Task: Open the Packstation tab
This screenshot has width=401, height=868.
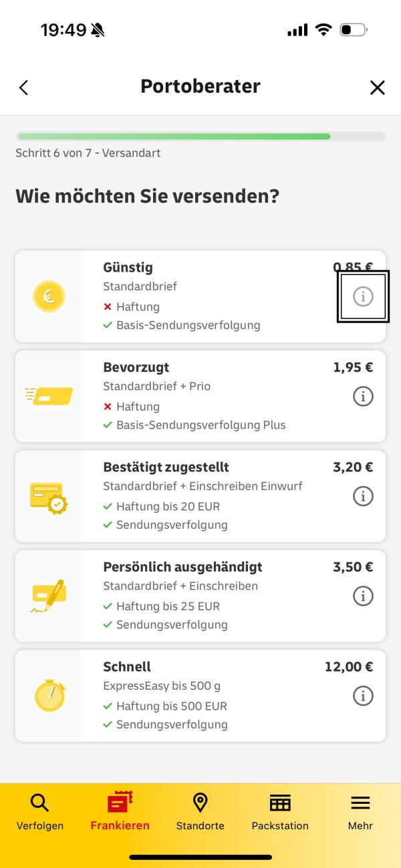Action: click(280, 811)
